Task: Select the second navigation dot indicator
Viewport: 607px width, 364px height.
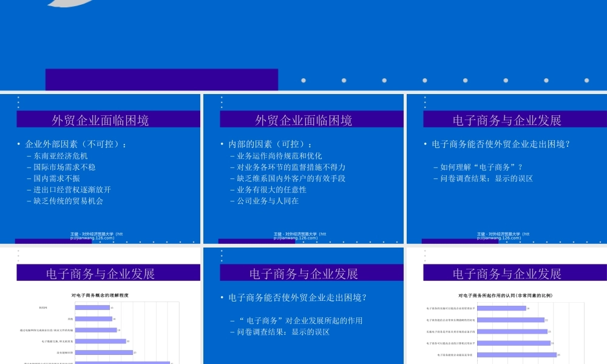Action: 342,79
